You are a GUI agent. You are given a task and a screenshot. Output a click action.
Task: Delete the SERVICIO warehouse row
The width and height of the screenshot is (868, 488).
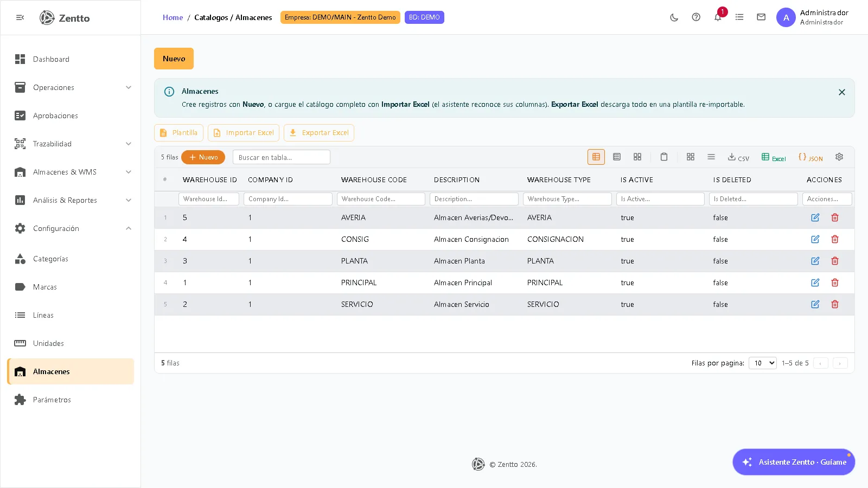(835, 304)
